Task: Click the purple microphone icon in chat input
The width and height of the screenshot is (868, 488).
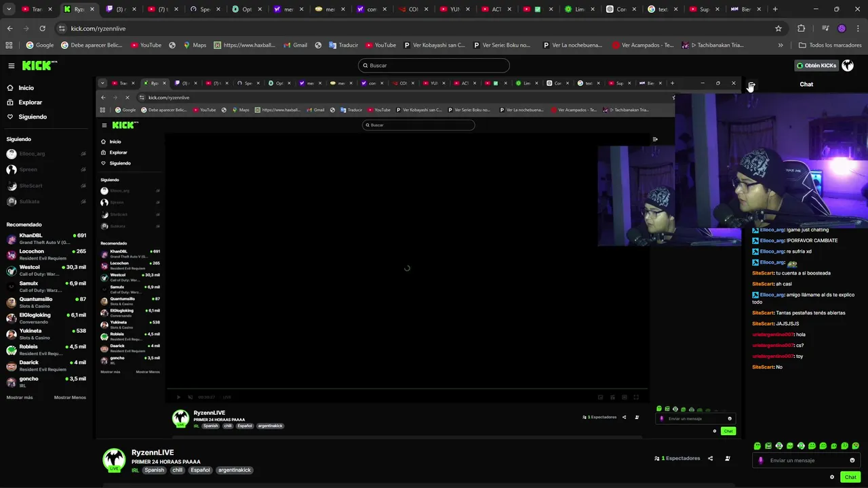Action: (760, 460)
